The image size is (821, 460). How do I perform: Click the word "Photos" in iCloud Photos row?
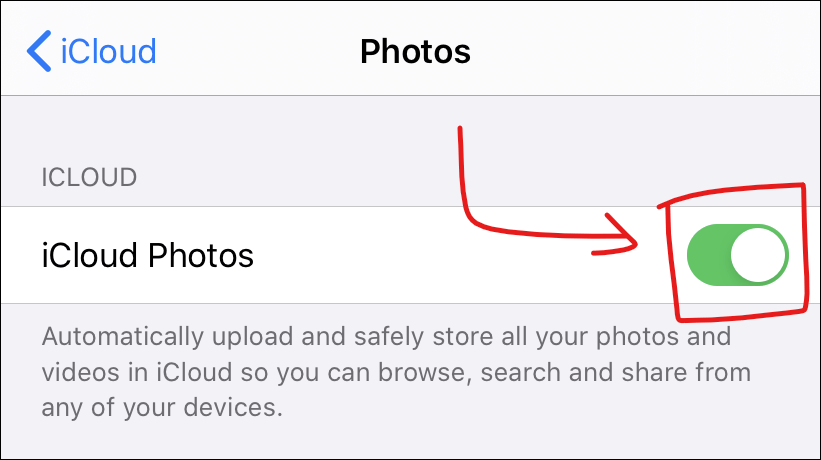[201, 255]
